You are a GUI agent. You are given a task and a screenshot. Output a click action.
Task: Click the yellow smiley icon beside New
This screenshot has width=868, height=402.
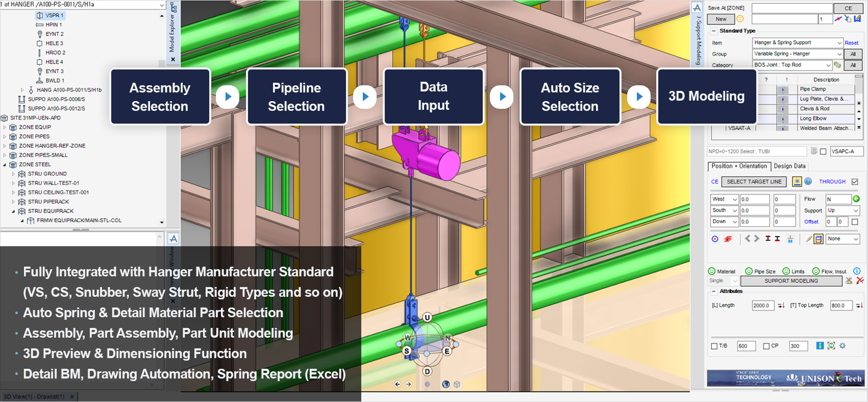coord(740,19)
